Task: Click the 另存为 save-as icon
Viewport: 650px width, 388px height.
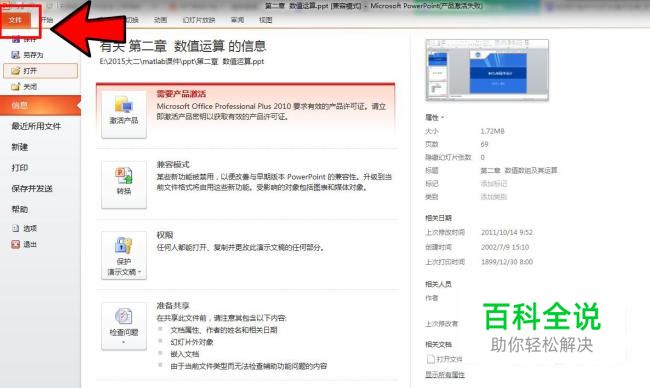Action: click(x=16, y=55)
